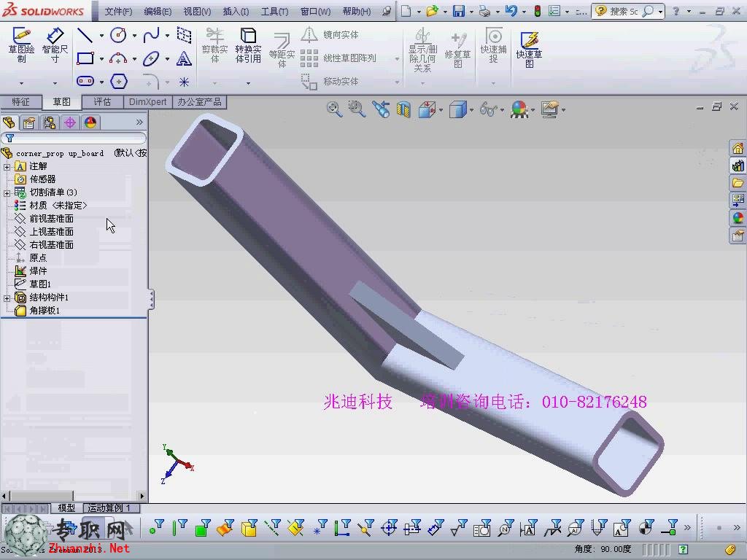The image size is (747, 560).
Task: Open the 工具(T) menu
Action: click(x=274, y=12)
